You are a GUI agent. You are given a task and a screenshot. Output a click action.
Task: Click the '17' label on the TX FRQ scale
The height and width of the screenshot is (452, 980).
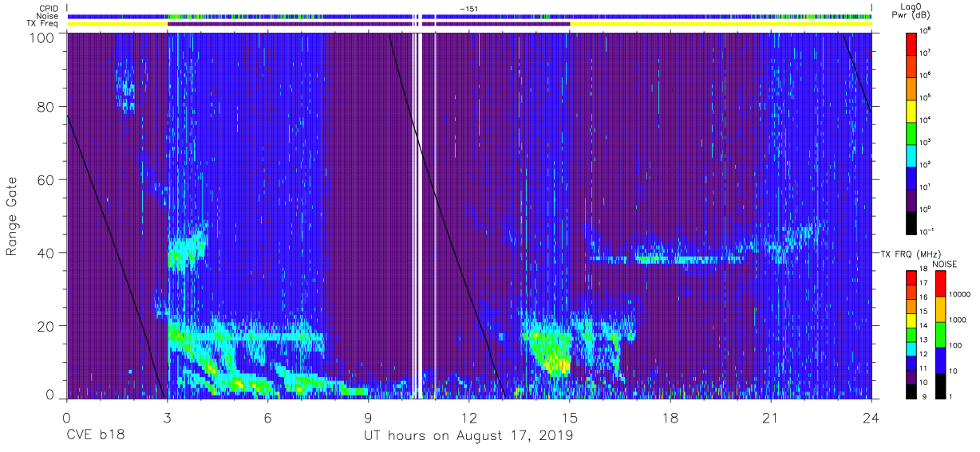925,283
